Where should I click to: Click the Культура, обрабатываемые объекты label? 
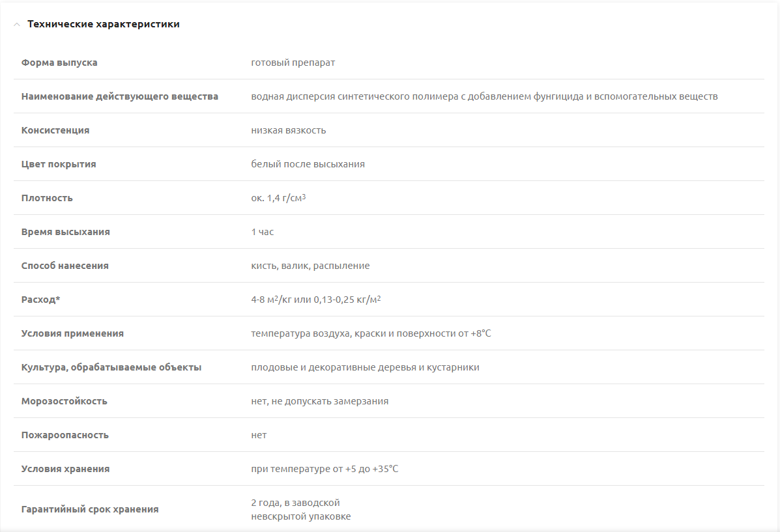[x=111, y=367]
